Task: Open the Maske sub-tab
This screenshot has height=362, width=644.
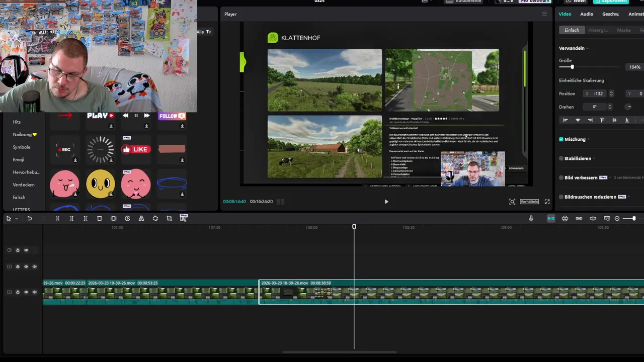Action: tap(624, 30)
